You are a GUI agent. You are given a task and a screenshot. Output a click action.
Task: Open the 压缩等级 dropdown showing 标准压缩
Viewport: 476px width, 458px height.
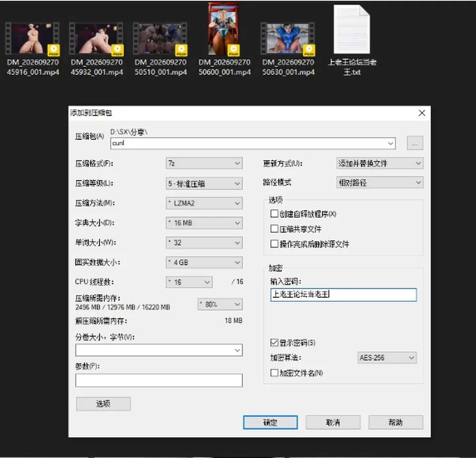(x=204, y=184)
